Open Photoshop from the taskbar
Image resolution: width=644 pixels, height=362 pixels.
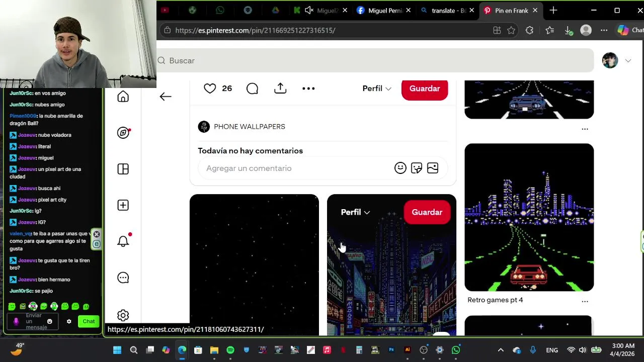pyautogui.click(x=391, y=350)
